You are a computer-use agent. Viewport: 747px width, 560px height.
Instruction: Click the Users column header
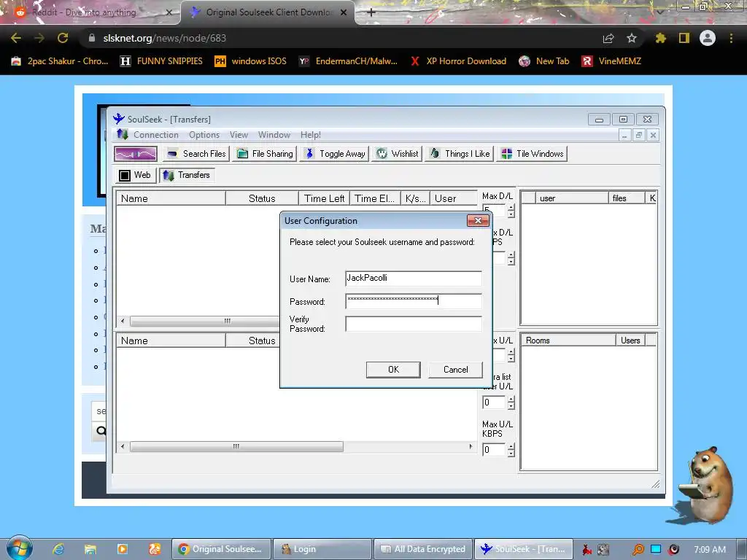pyautogui.click(x=630, y=341)
